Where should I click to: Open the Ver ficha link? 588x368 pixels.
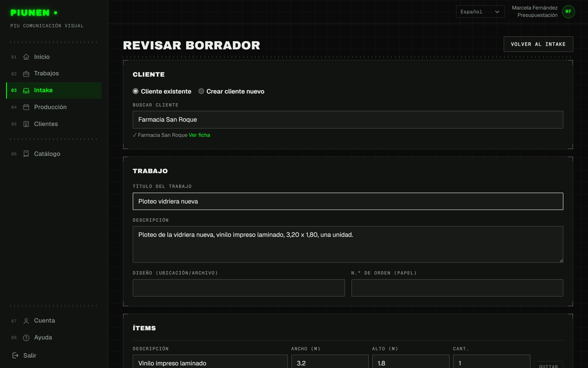pyautogui.click(x=199, y=135)
